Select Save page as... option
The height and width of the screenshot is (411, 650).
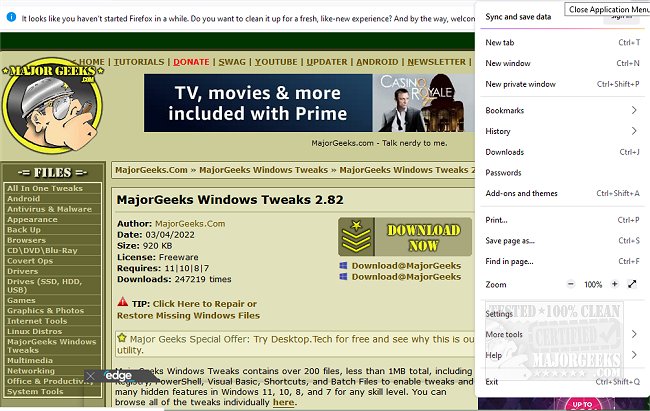(562, 241)
